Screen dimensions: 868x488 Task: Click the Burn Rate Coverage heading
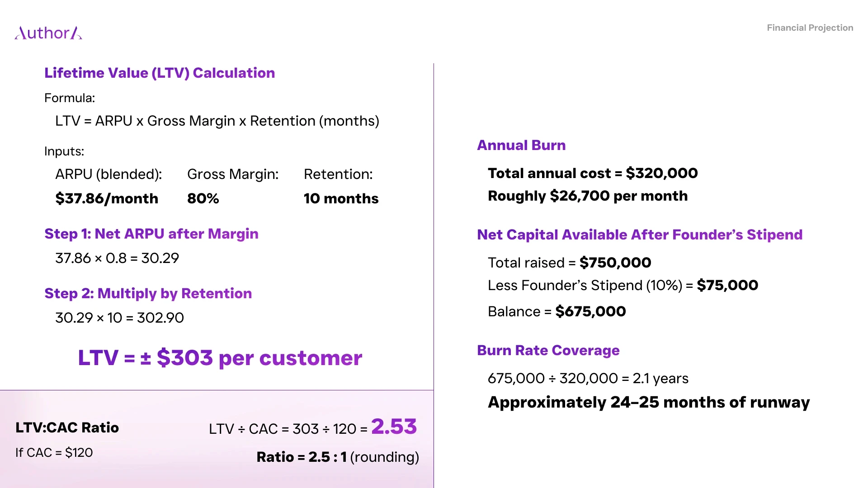548,350
